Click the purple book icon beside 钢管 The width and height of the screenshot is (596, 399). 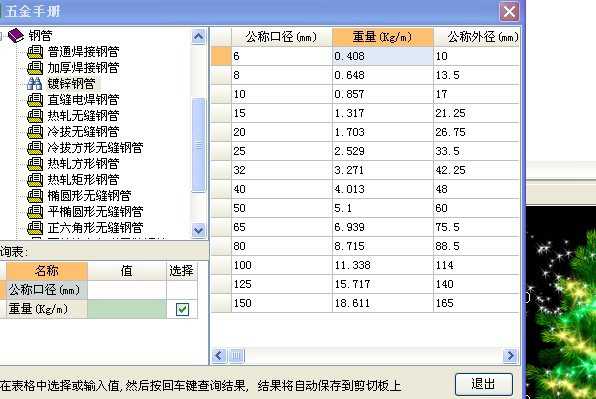point(16,36)
